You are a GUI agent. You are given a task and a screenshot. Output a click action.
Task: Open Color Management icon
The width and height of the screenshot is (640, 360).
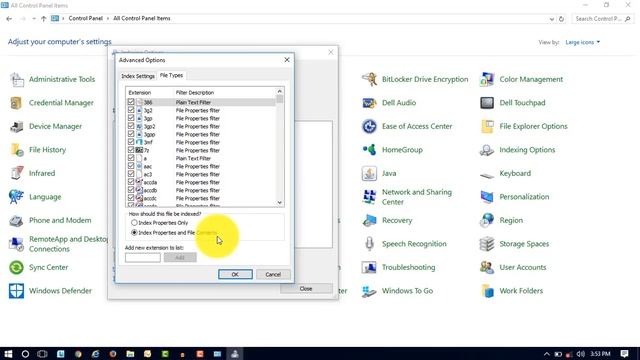tap(487, 80)
